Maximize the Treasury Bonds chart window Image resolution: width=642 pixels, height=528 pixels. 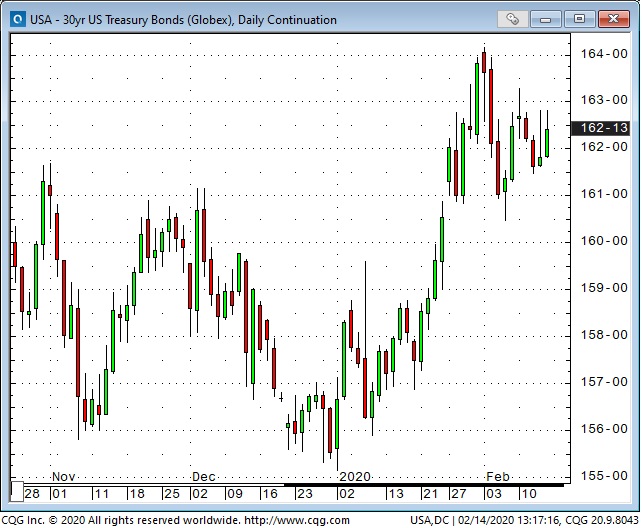click(x=579, y=19)
